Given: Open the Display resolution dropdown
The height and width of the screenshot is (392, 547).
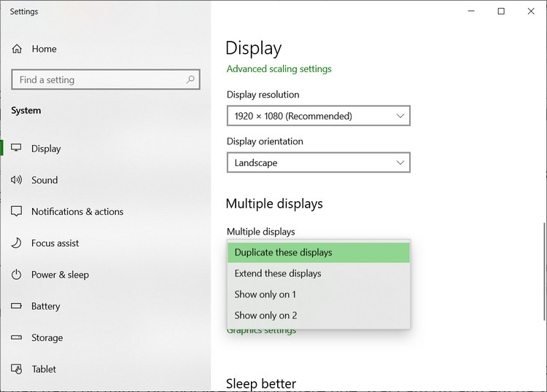Looking at the screenshot, I should (319, 116).
